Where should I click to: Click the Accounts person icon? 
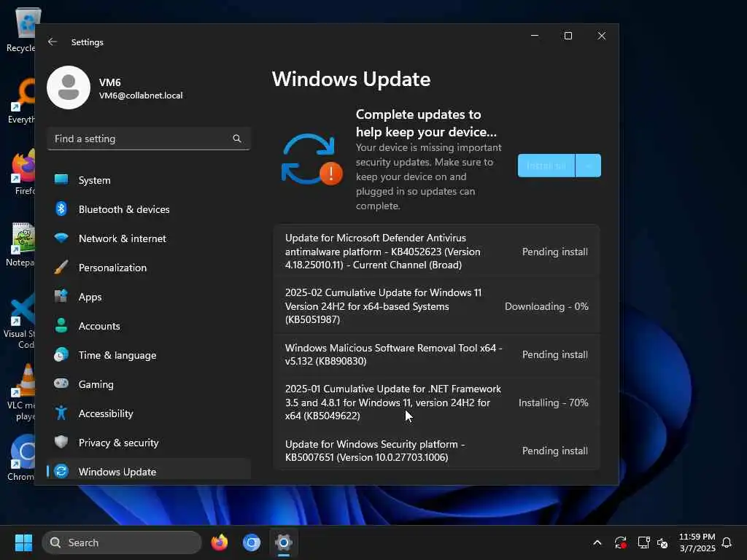pyautogui.click(x=61, y=325)
